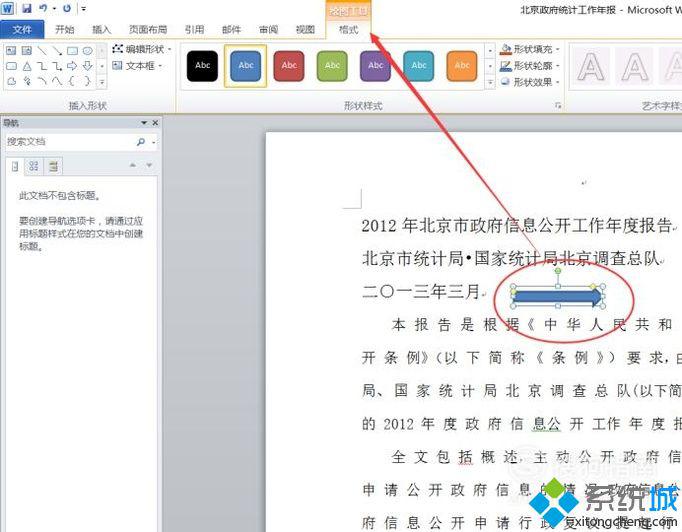Viewport: 682px width, 532px height.
Task: Select the down block arrow shape
Action: click(87, 66)
